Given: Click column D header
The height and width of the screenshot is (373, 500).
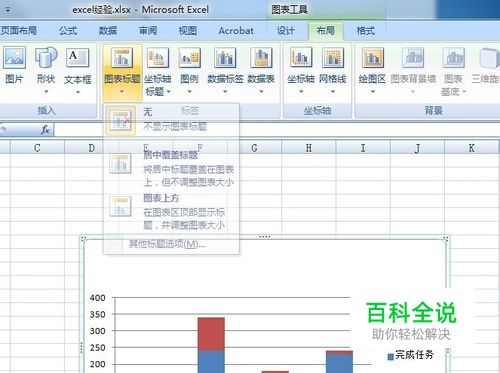Looking at the screenshot, I should coord(91,148).
